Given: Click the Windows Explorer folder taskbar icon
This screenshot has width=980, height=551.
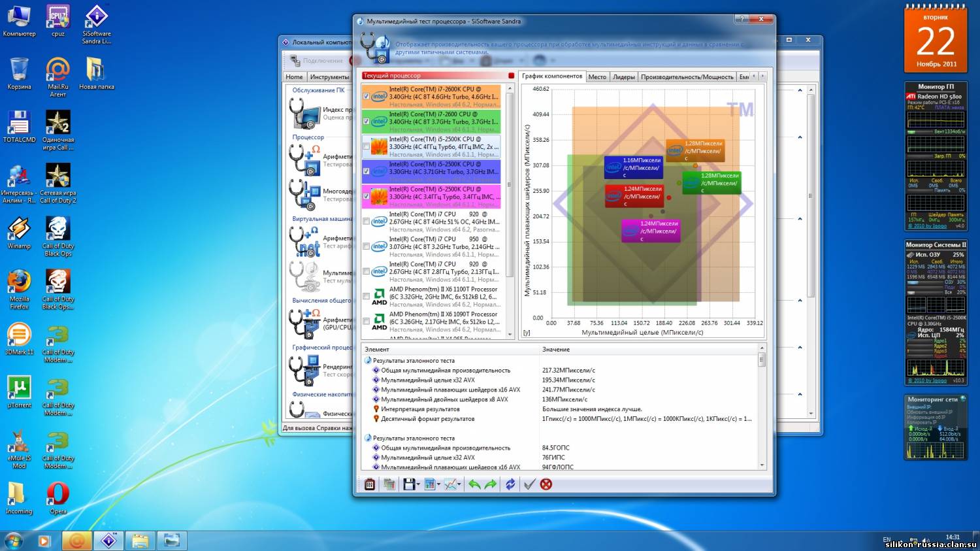Looking at the screenshot, I should (x=140, y=541).
